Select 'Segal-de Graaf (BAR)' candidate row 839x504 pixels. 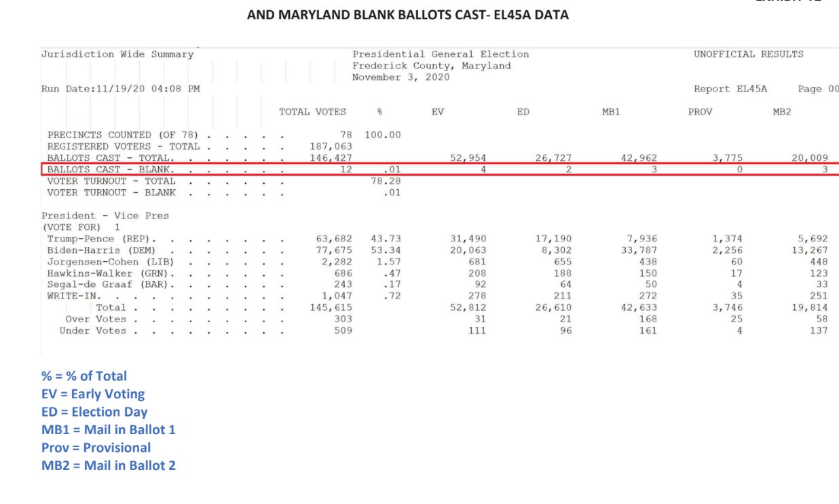tap(108, 285)
